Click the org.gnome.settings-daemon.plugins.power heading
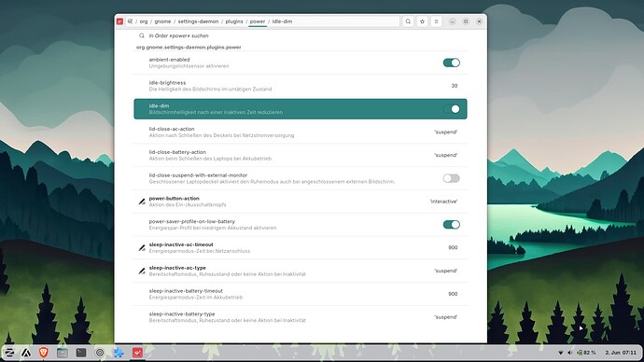 point(189,48)
